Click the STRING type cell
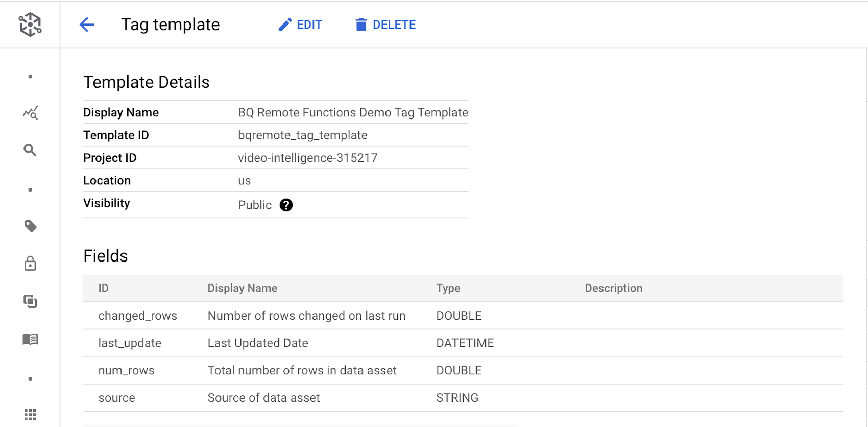 coord(457,398)
